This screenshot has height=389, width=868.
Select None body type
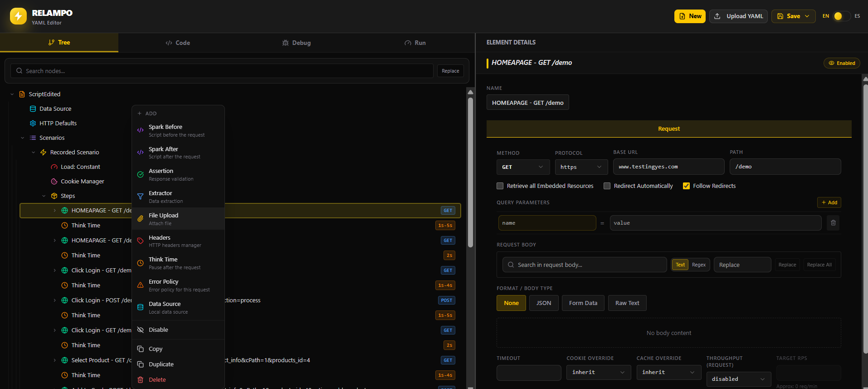511,303
